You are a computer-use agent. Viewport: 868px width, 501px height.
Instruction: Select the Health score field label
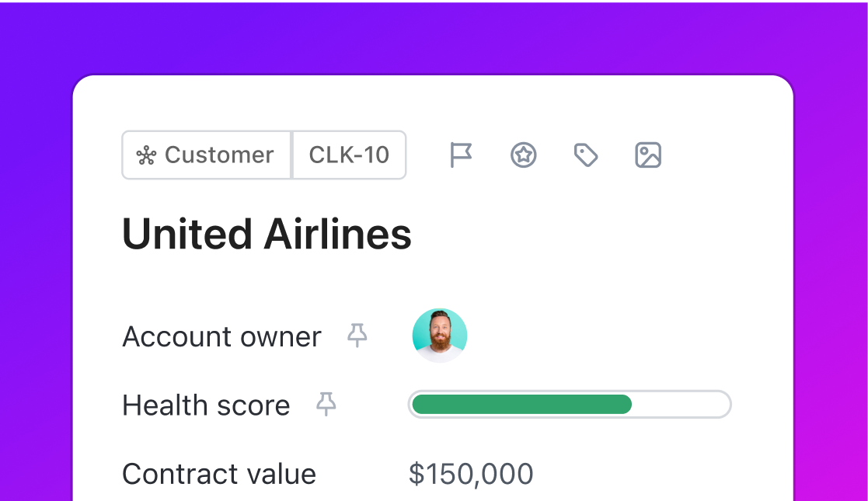206,405
